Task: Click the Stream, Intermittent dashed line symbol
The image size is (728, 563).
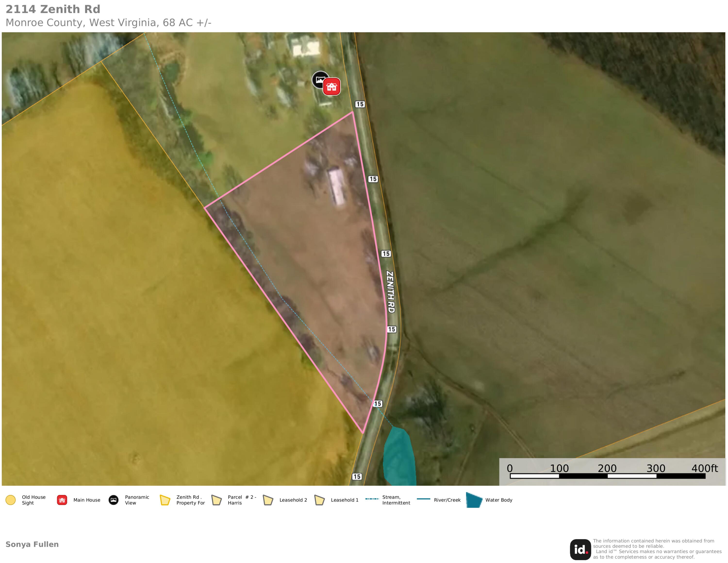Action: (x=372, y=499)
